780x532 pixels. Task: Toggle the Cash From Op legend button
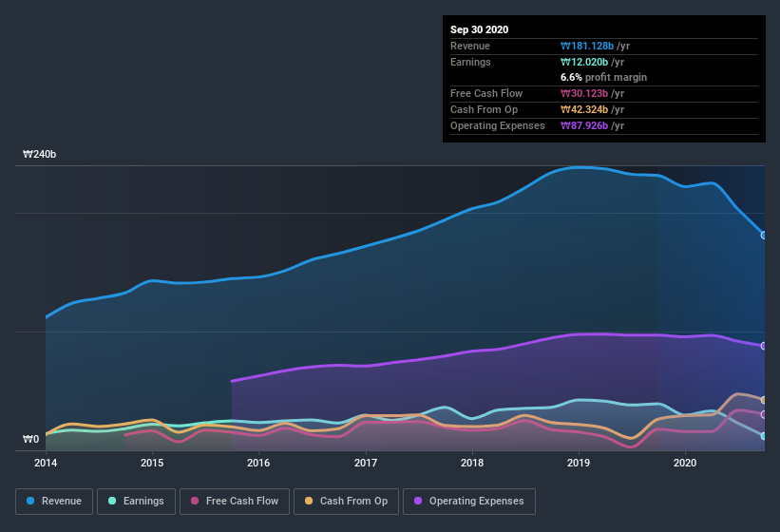pyautogui.click(x=346, y=502)
